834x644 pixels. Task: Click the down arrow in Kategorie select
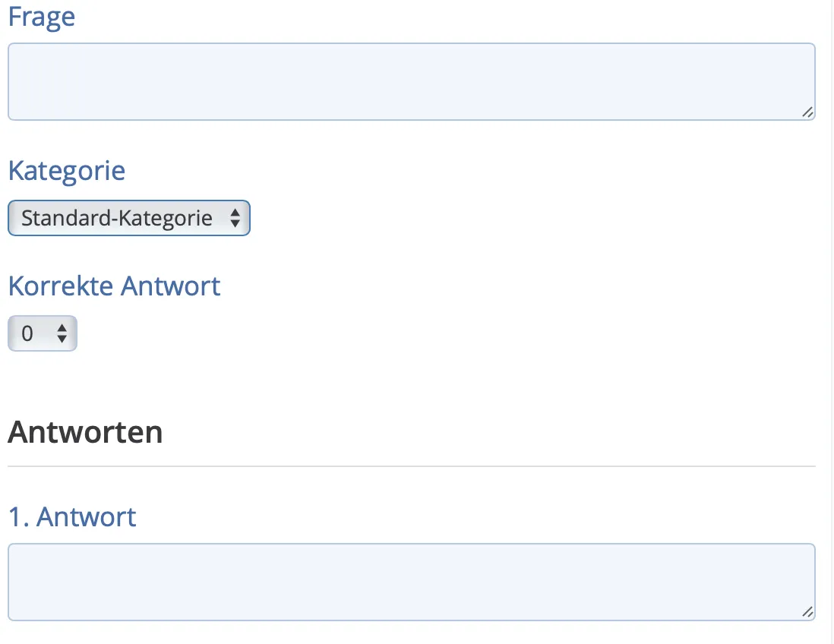pyautogui.click(x=235, y=225)
